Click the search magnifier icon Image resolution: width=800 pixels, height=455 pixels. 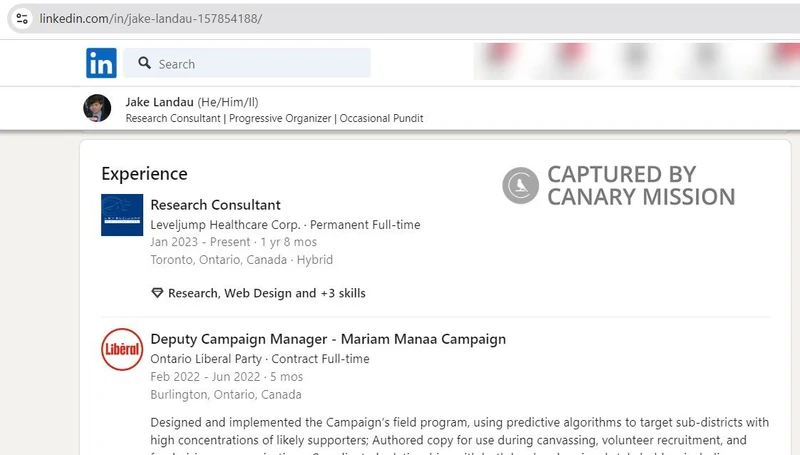[x=144, y=63]
